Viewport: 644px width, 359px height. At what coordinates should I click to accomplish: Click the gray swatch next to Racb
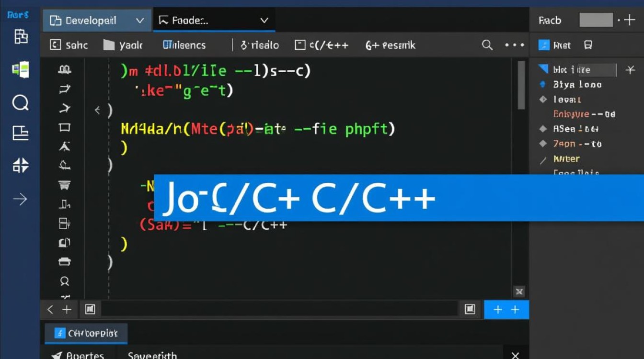pyautogui.click(x=596, y=20)
